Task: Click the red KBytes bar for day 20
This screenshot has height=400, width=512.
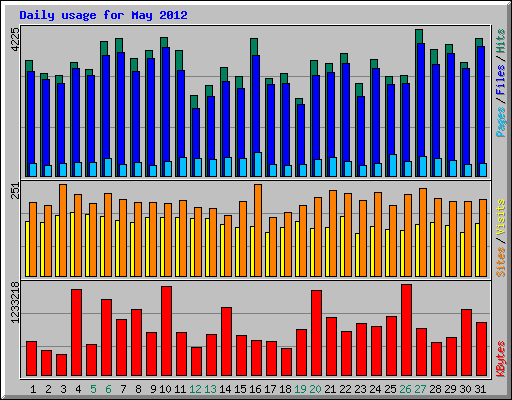Action: click(x=316, y=333)
